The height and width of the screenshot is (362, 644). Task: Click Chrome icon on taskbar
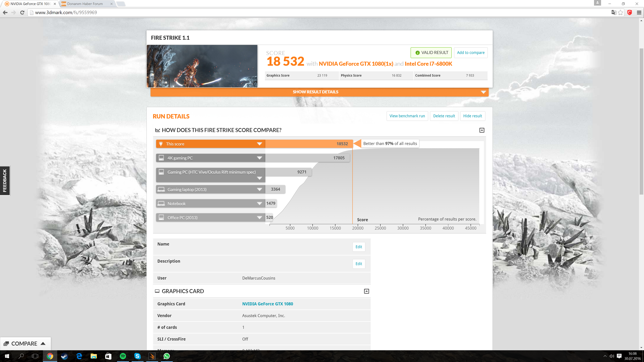tap(50, 356)
